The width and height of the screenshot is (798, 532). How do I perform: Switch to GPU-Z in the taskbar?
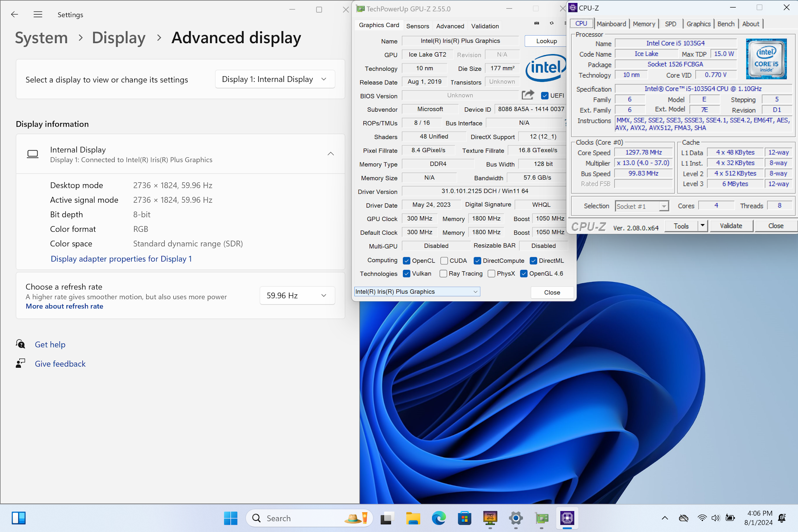542,518
